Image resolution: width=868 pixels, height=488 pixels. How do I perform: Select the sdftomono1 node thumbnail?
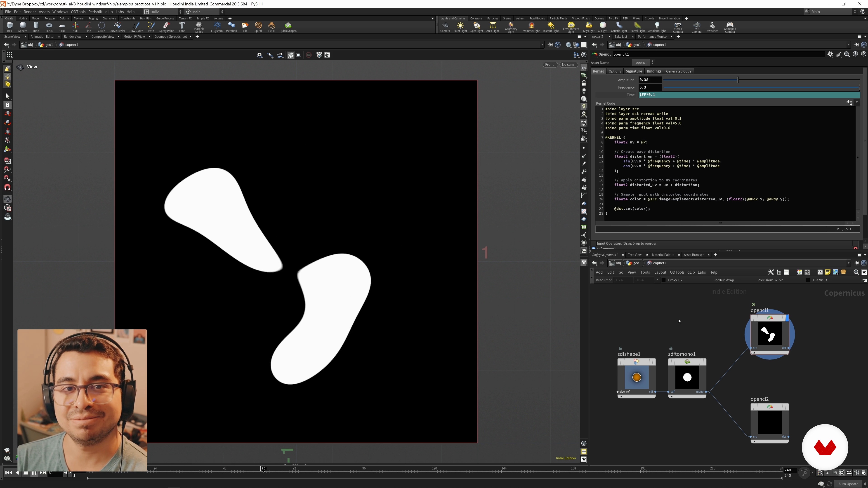click(x=687, y=378)
